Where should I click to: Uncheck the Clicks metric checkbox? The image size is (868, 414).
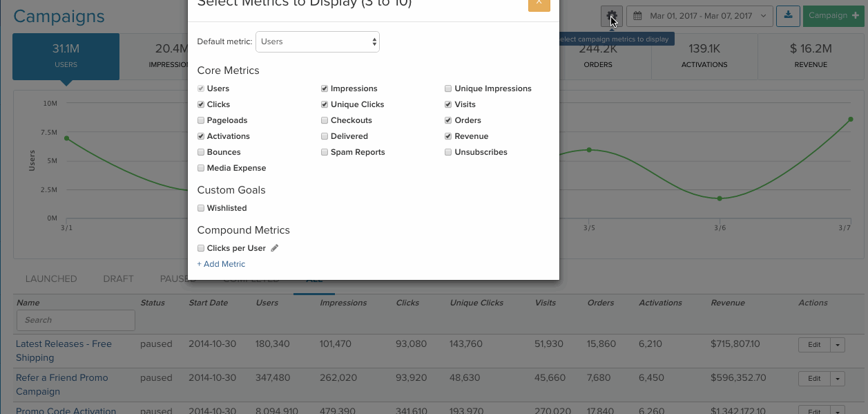pyautogui.click(x=201, y=104)
